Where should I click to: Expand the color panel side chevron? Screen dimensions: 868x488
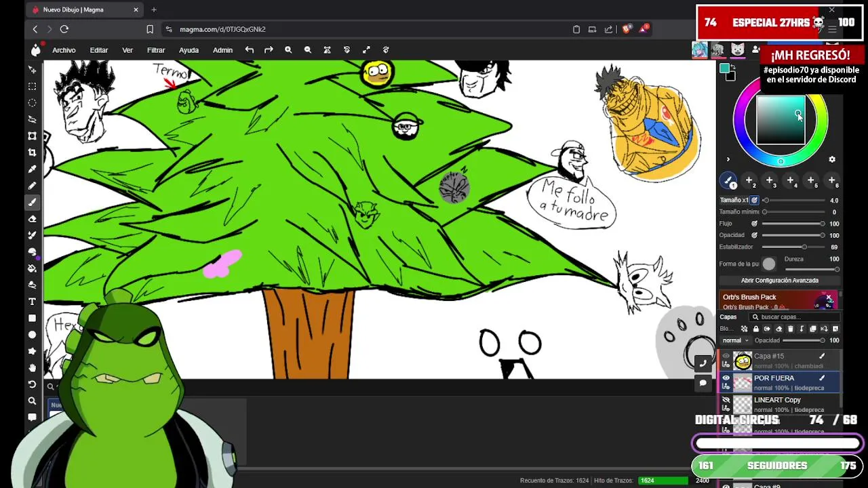coord(728,160)
